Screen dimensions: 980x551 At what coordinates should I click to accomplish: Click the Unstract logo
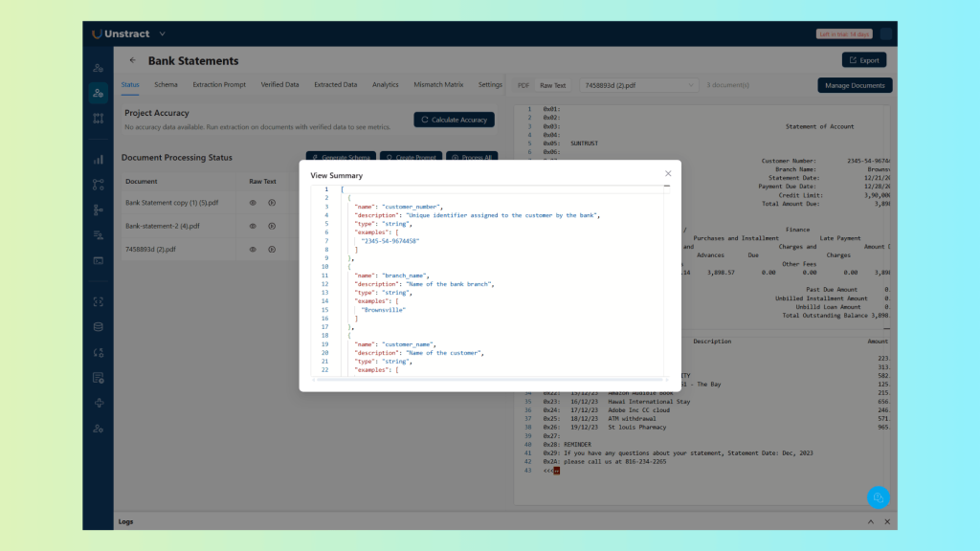[122, 34]
